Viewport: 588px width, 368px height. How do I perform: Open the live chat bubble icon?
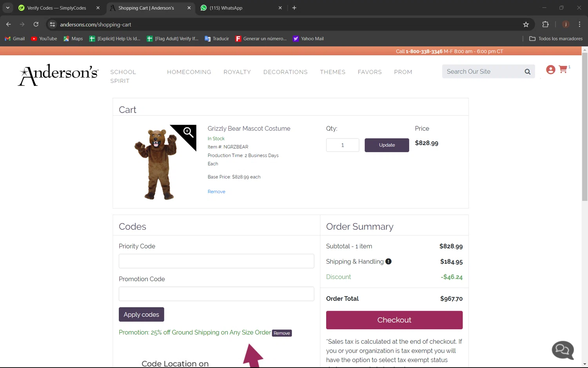pyautogui.click(x=563, y=350)
